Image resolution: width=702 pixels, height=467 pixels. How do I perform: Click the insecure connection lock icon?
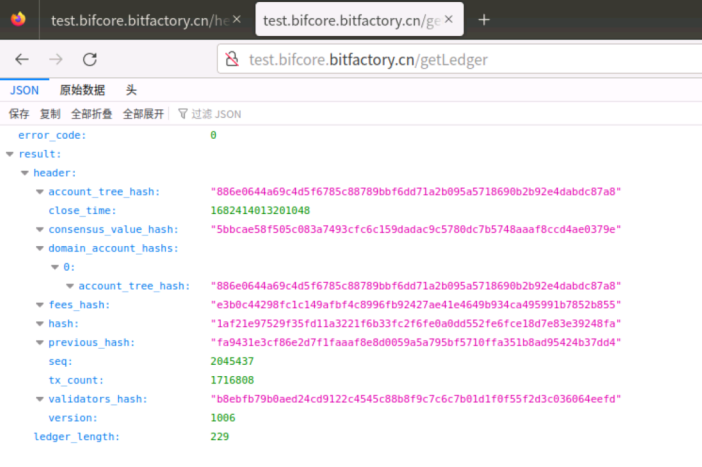click(x=232, y=59)
